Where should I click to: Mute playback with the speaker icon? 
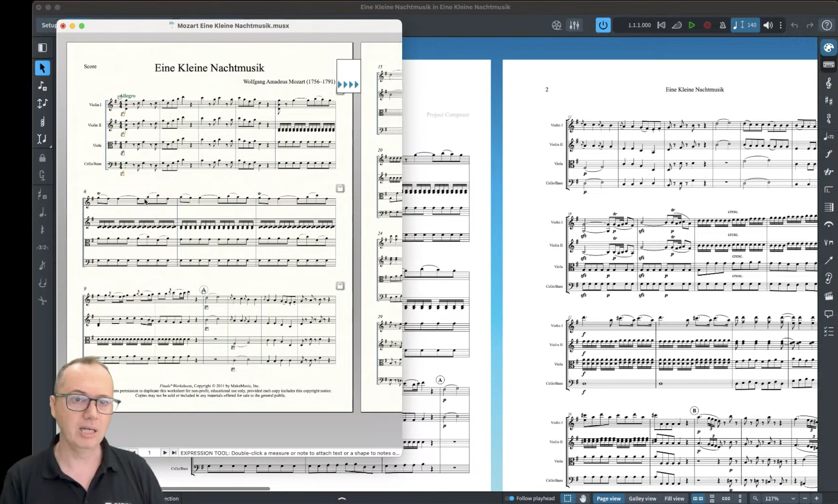click(x=768, y=25)
